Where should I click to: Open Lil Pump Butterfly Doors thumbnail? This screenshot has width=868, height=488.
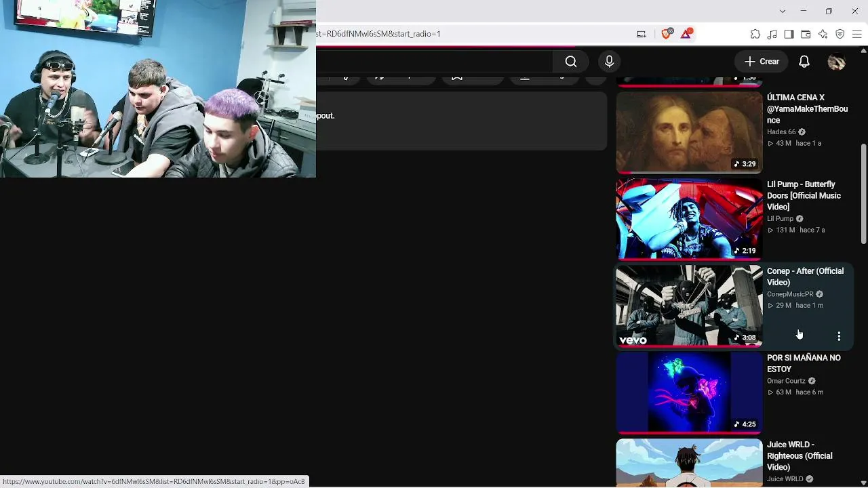pos(689,219)
